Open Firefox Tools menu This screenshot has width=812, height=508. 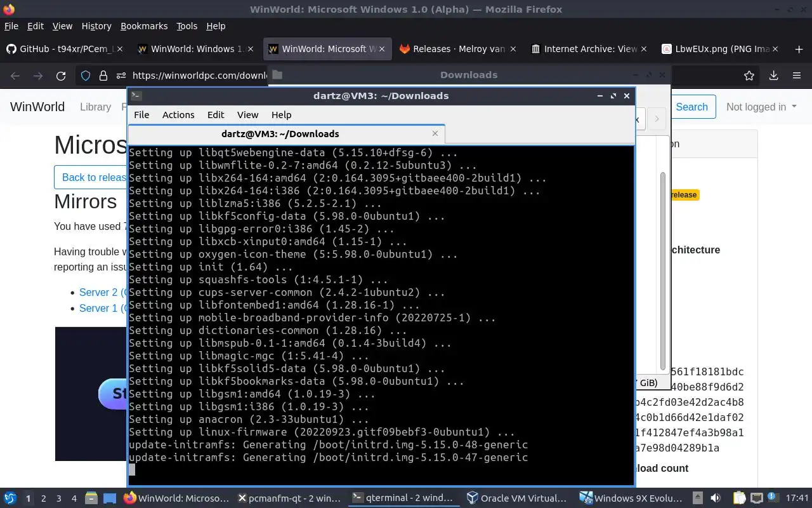point(187,26)
